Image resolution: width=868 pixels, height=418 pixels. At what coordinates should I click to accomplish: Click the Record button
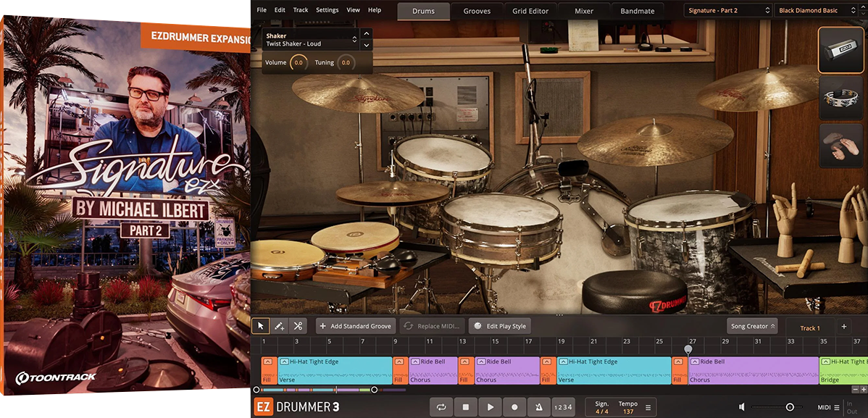[x=514, y=407]
